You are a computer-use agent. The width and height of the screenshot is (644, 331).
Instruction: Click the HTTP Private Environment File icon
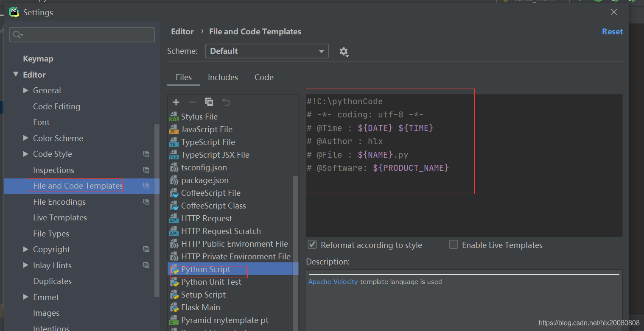tap(174, 256)
